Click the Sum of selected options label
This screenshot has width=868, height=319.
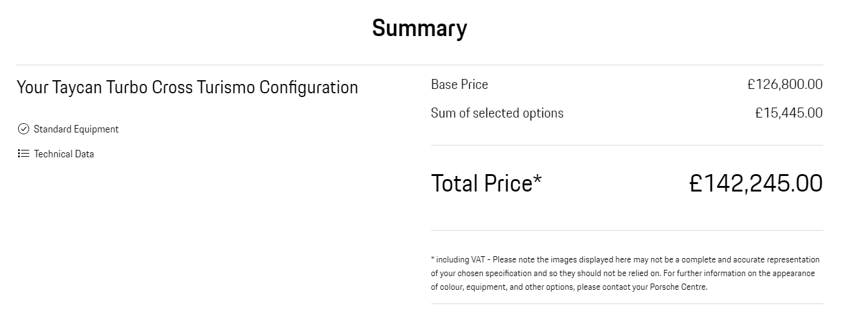[x=497, y=113]
